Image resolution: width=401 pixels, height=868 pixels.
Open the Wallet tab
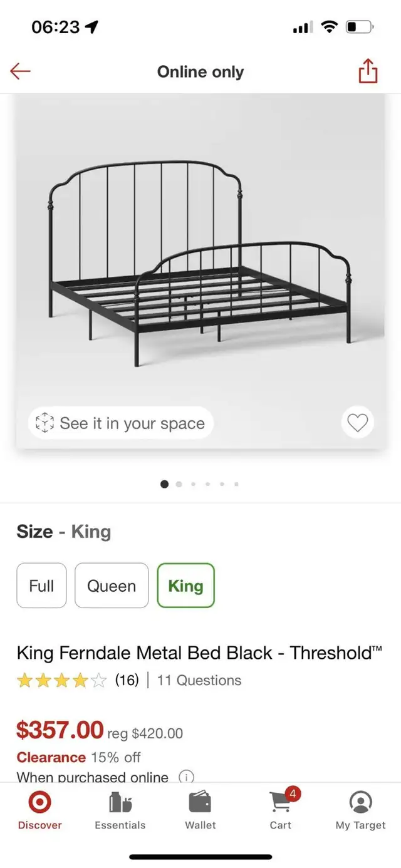click(x=200, y=810)
